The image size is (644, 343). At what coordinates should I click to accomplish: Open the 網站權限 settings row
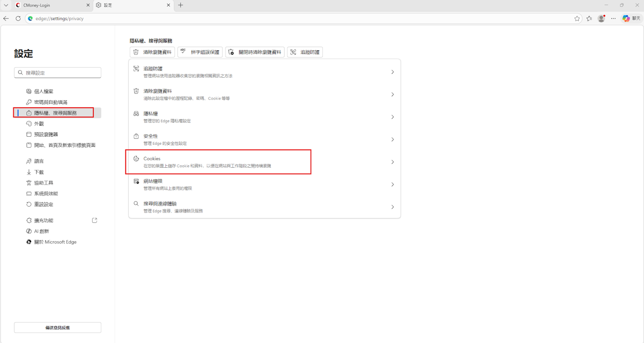[x=265, y=184]
